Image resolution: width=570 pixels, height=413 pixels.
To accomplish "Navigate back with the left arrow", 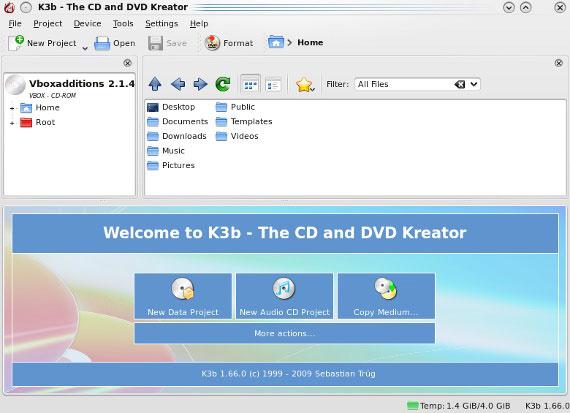I will coord(178,84).
